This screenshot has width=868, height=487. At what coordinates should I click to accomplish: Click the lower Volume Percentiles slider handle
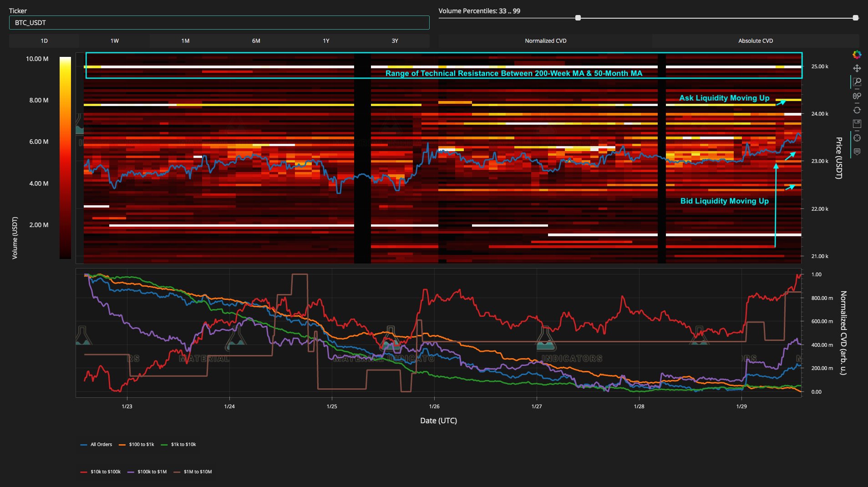[578, 18]
